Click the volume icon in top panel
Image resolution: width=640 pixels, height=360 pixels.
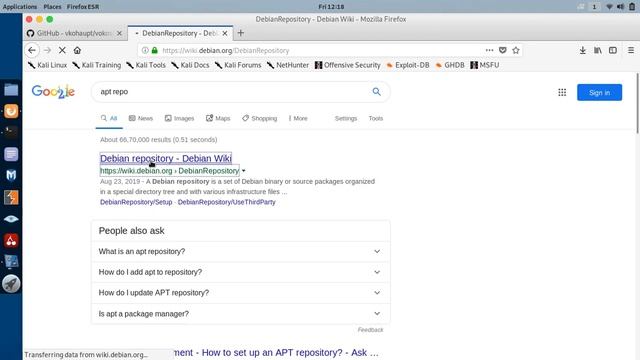click(620, 7)
